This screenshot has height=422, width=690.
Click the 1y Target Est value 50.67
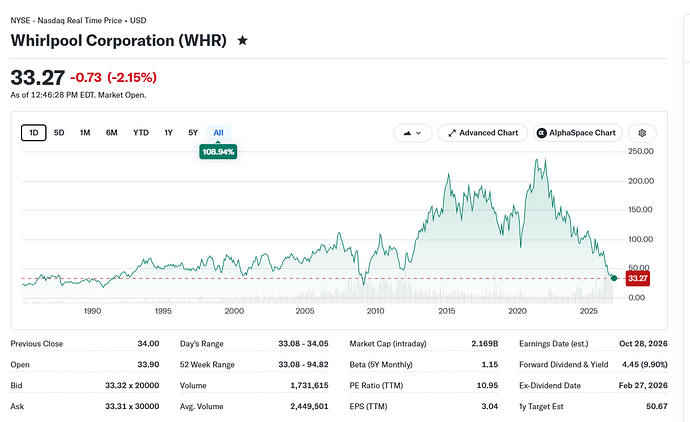[x=657, y=407]
